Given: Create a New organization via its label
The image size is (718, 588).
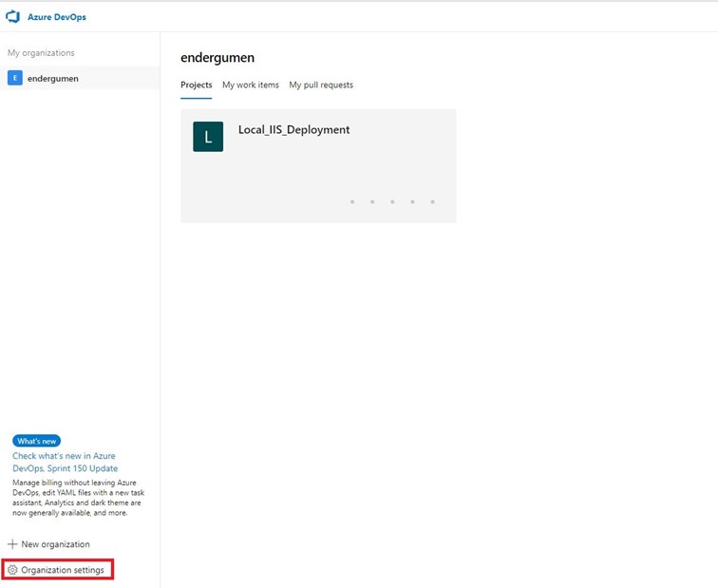Looking at the screenshot, I should pos(55,544).
